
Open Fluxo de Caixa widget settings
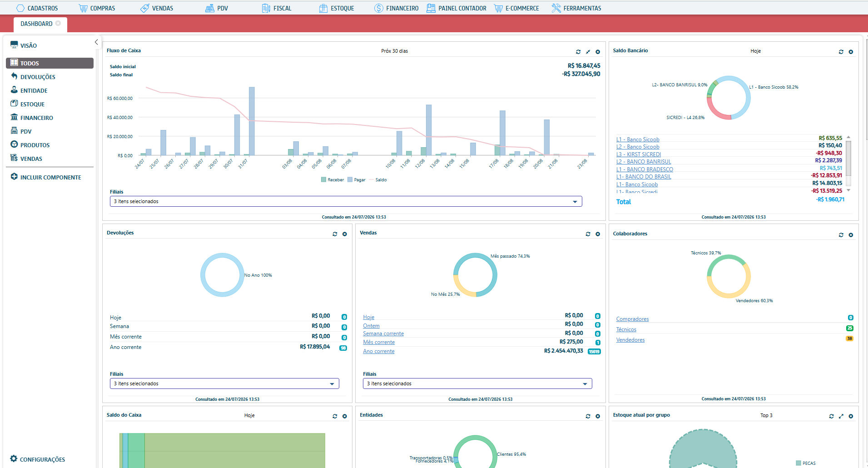tap(598, 52)
